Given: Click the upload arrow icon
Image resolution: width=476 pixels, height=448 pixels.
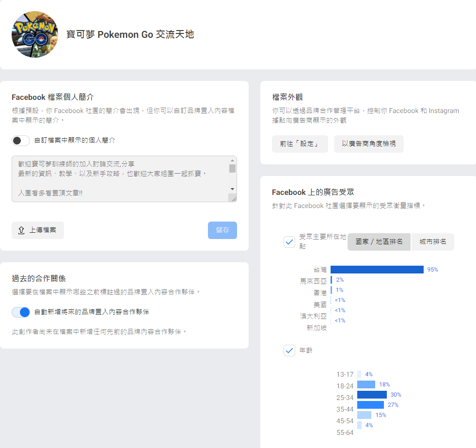Looking at the screenshot, I should [x=21, y=230].
